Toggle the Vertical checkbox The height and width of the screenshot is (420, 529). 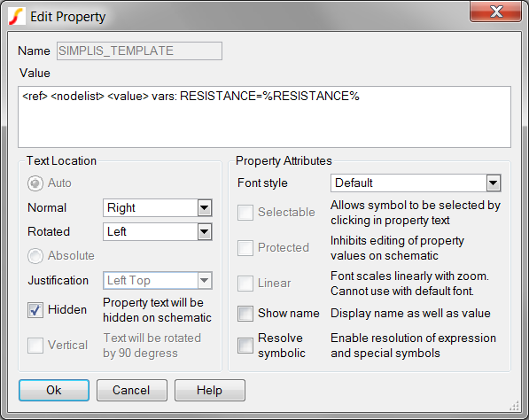tap(35, 346)
